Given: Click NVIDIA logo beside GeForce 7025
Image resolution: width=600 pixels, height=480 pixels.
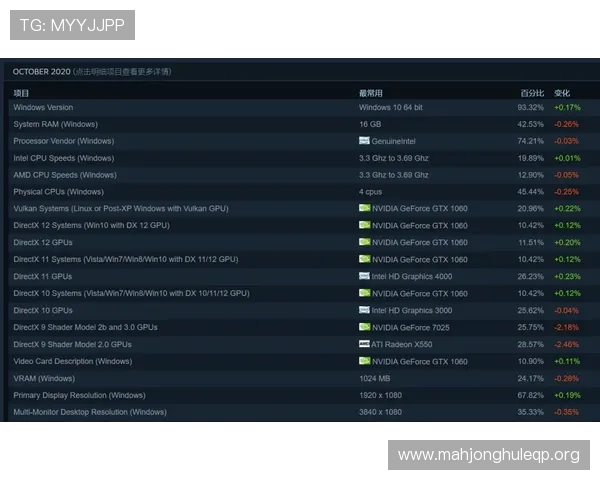Looking at the screenshot, I should pos(364,327).
